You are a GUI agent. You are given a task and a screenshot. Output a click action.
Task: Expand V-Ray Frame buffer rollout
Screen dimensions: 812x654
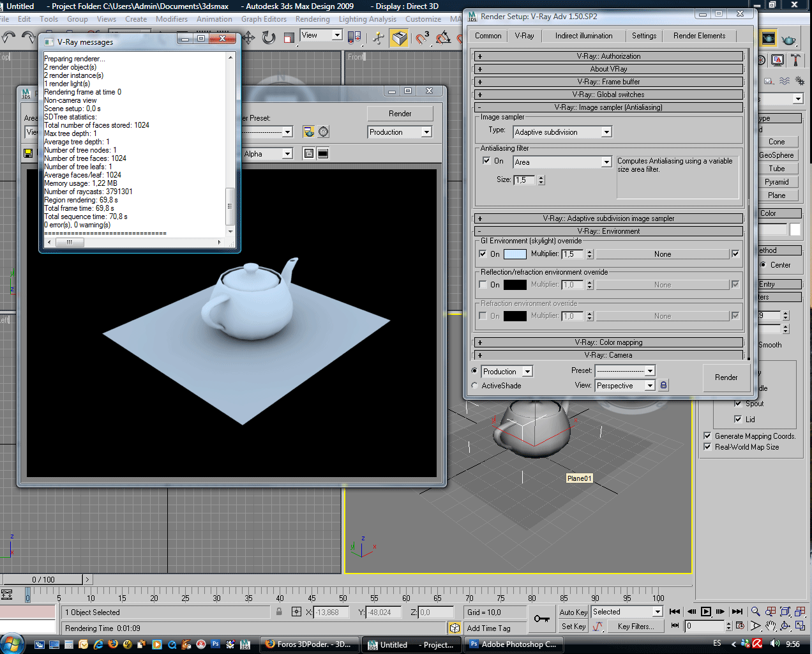click(x=608, y=82)
